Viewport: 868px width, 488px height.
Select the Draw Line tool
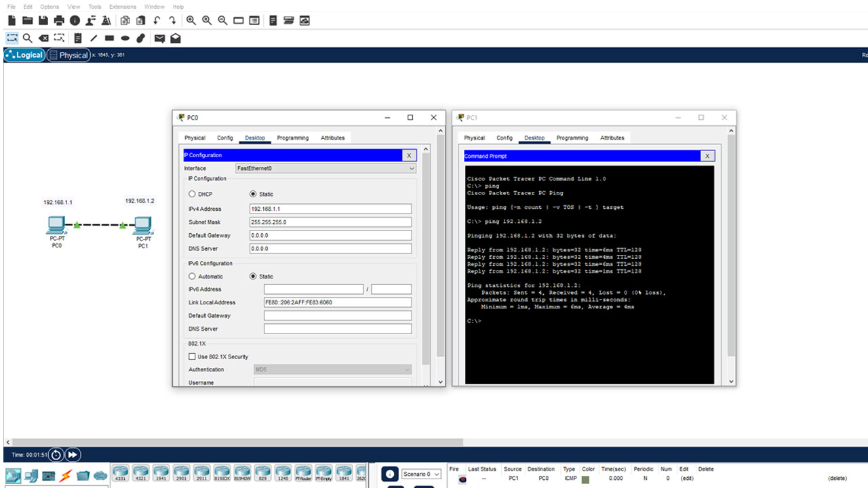point(94,38)
